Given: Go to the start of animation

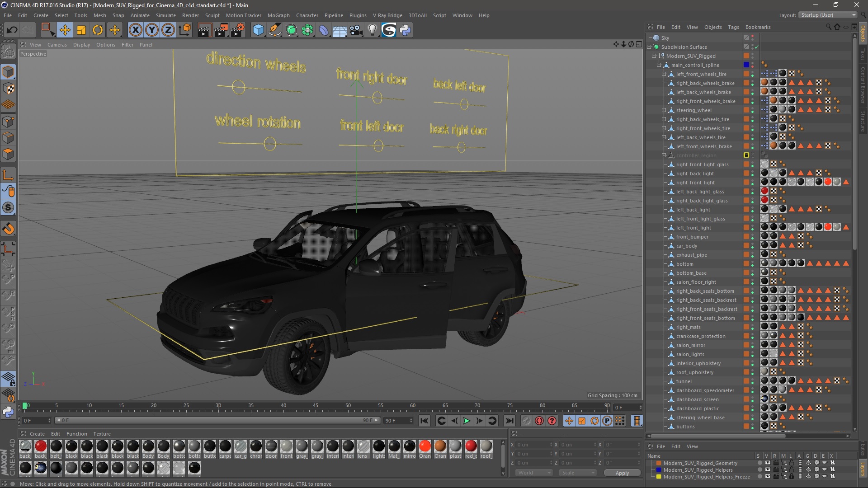Looking at the screenshot, I should coord(424,421).
